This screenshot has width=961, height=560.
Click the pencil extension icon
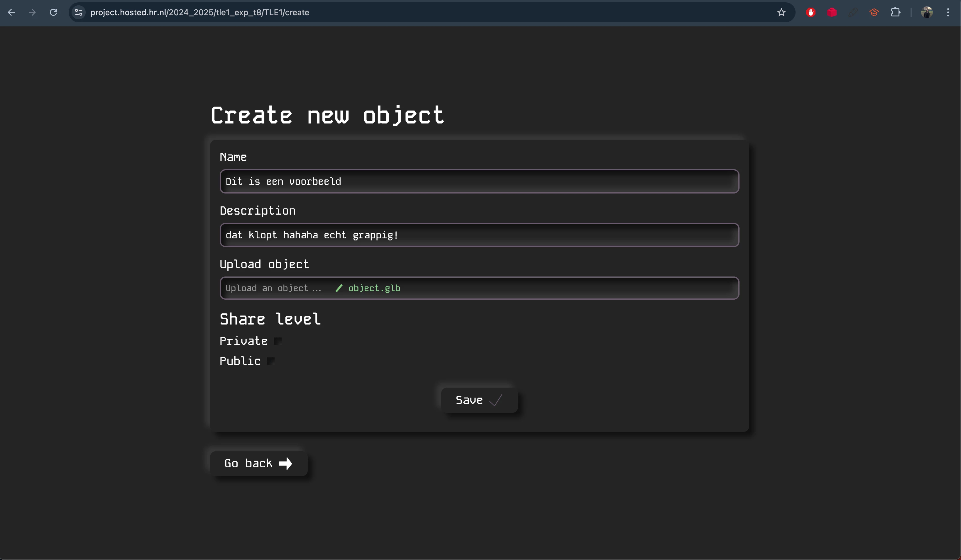853,12
